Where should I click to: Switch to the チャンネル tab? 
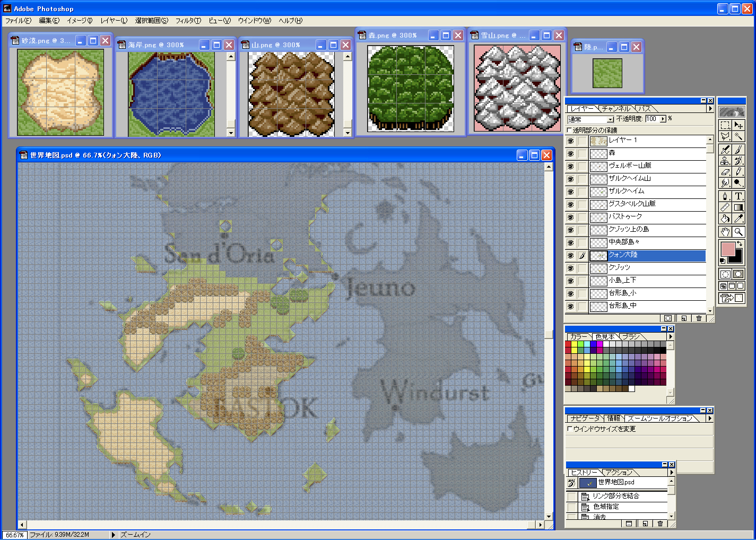(x=616, y=109)
